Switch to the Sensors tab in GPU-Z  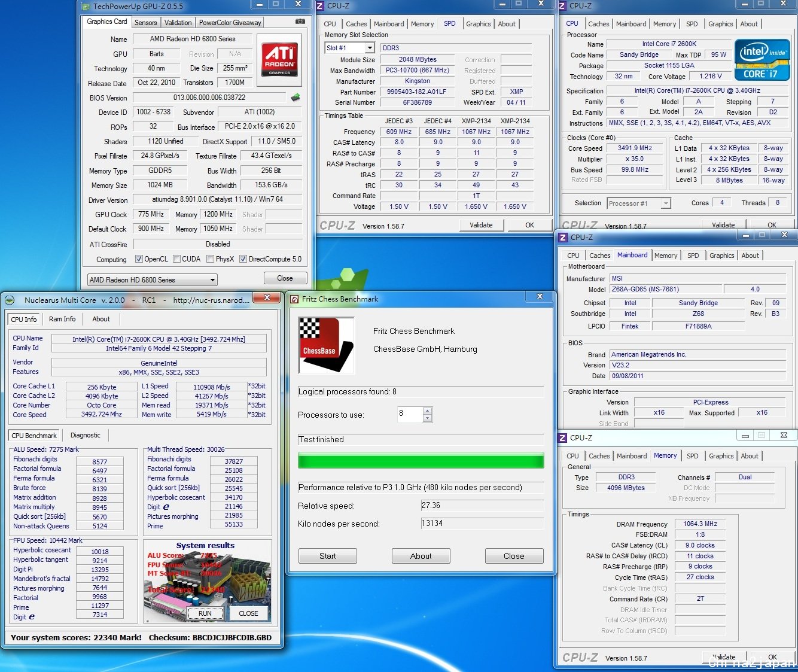pyautogui.click(x=145, y=23)
